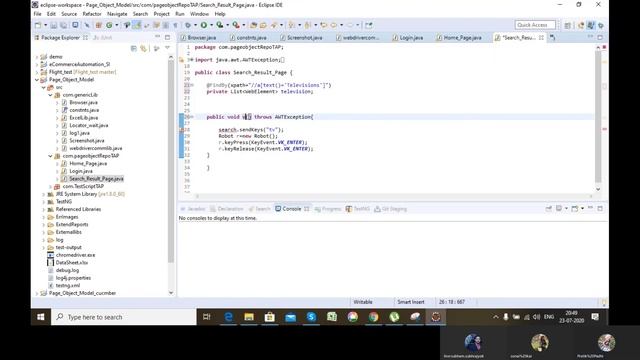This screenshot has width=640, height=360.
Task: Expand the Referenced Libraries node
Action: pos(44,209)
